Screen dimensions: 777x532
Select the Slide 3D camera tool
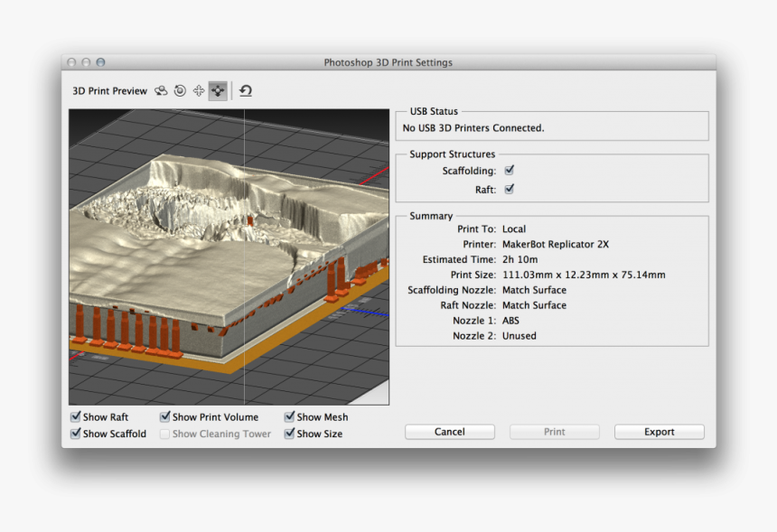click(x=217, y=90)
